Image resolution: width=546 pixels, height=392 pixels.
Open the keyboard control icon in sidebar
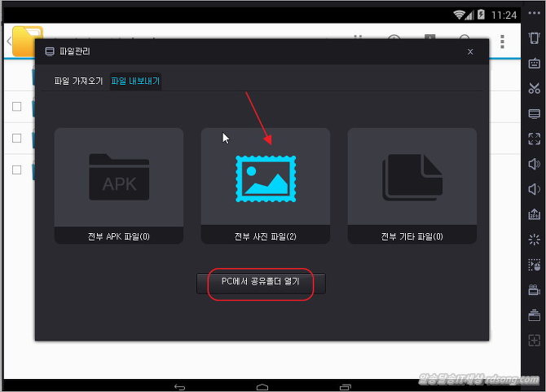[535, 63]
